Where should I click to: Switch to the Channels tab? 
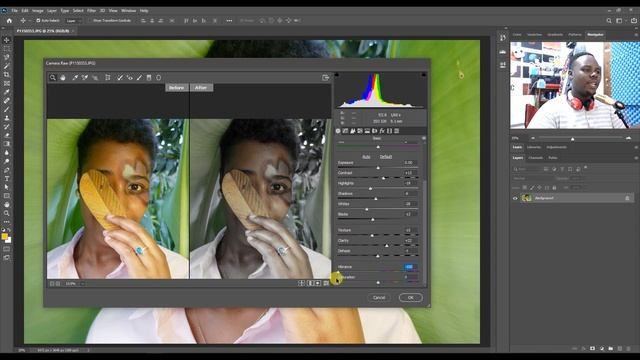pos(536,158)
